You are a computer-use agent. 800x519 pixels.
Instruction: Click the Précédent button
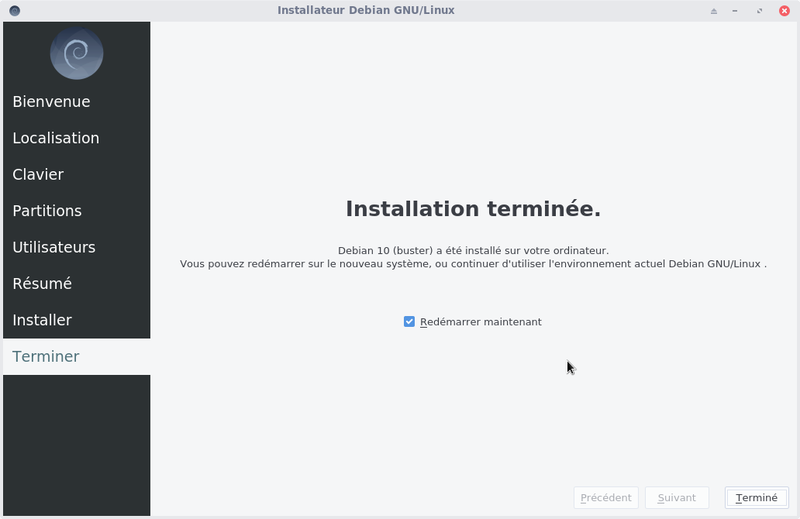606,498
